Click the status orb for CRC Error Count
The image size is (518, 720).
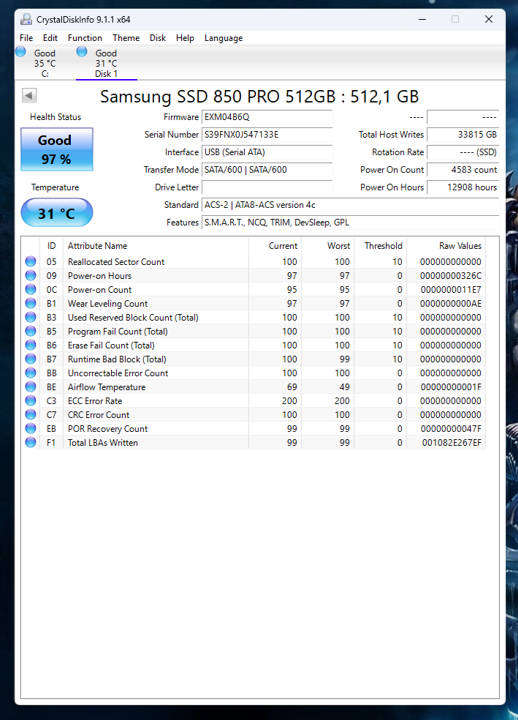pos(31,415)
